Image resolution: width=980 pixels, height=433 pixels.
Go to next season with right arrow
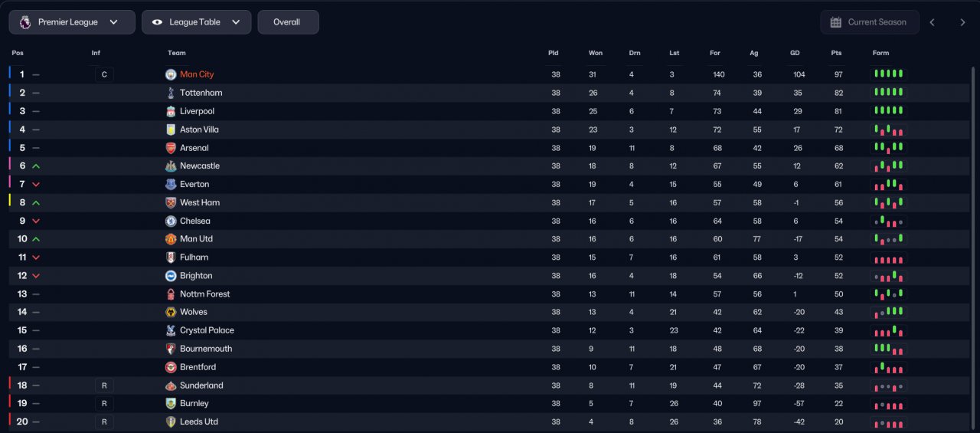coord(962,22)
